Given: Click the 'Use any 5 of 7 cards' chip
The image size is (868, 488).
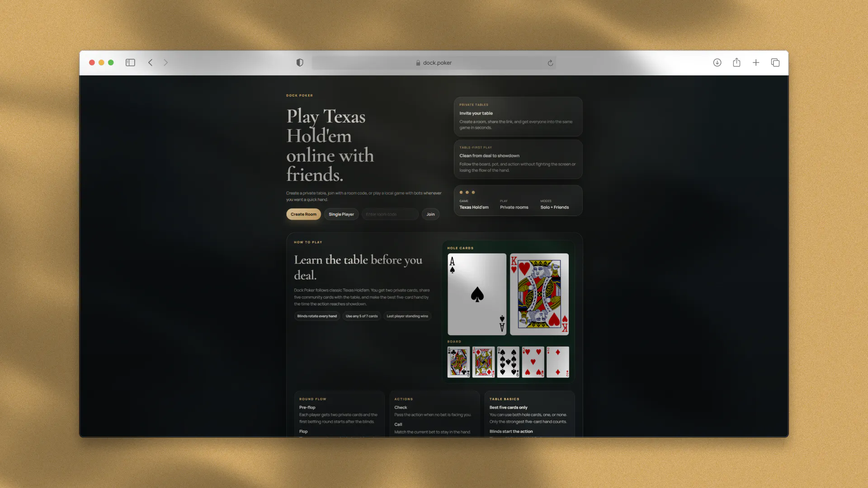Looking at the screenshot, I should [362, 316].
